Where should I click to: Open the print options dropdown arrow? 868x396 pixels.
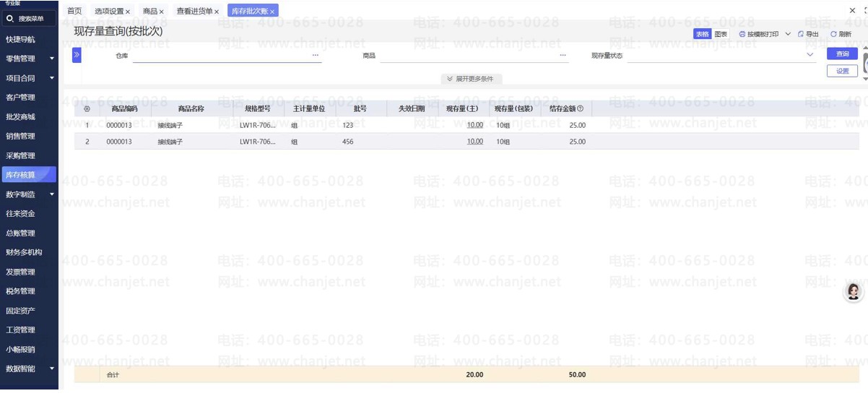pos(788,35)
